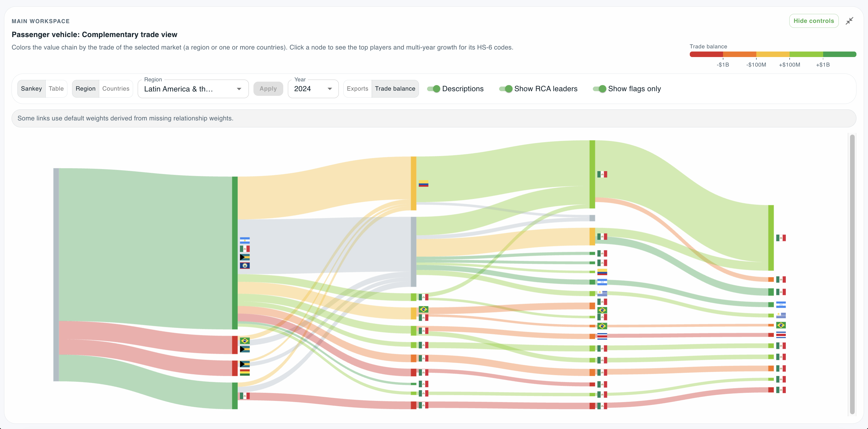Click the Bolivia flag next to the red node
Viewport: 868px width, 429px height.
click(244, 372)
